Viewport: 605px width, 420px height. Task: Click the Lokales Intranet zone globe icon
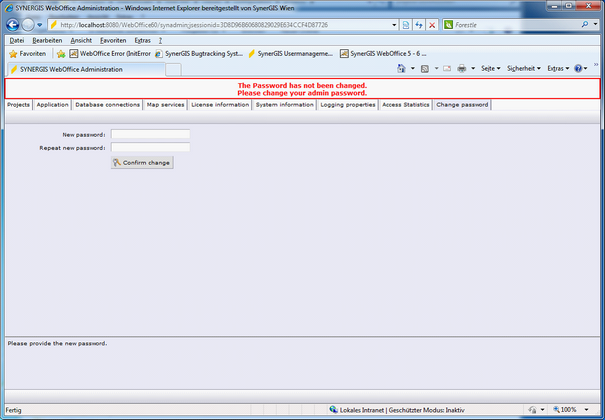click(333, 410)
